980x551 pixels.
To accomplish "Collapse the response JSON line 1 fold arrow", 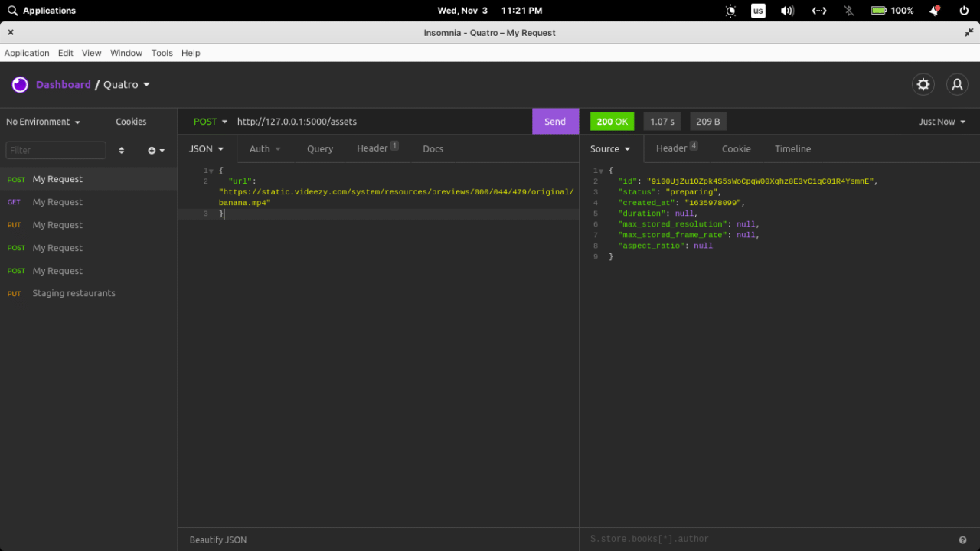I will coord(600,171).
